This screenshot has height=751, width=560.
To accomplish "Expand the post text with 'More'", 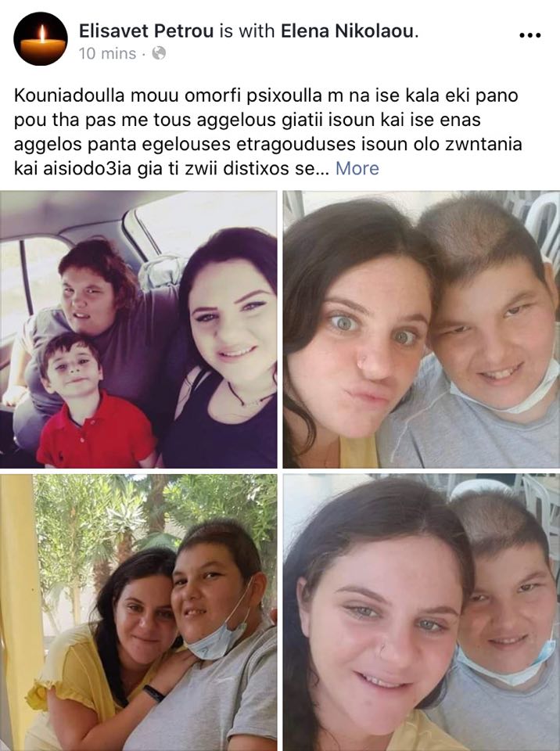I will (357, 169).
